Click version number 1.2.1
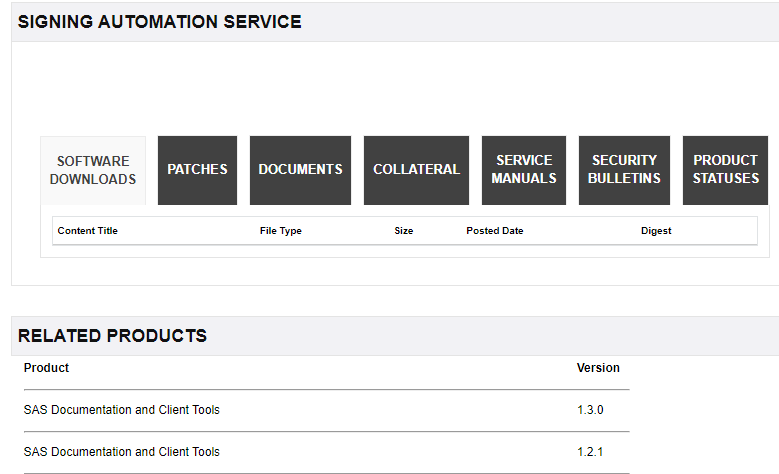 click(x=590, y=452)
